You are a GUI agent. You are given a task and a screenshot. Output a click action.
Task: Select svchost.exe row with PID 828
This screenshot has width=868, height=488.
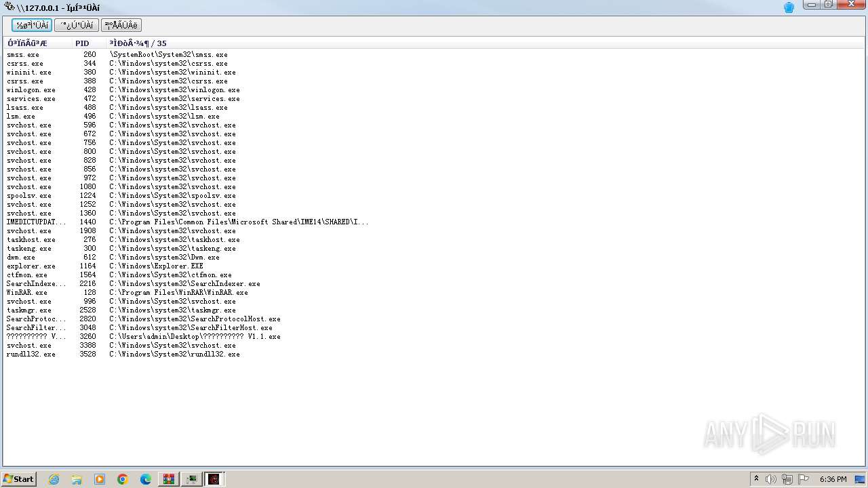434,160
